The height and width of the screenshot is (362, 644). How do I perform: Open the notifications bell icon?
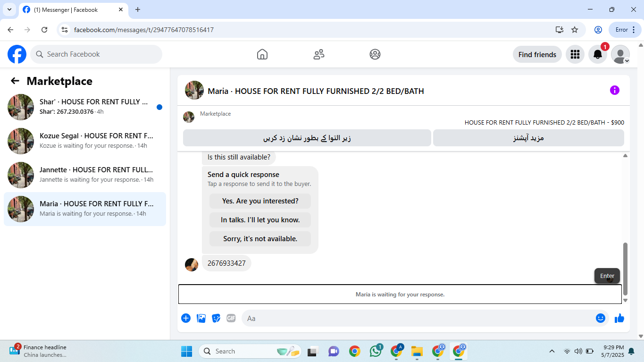tap(598, 54)
